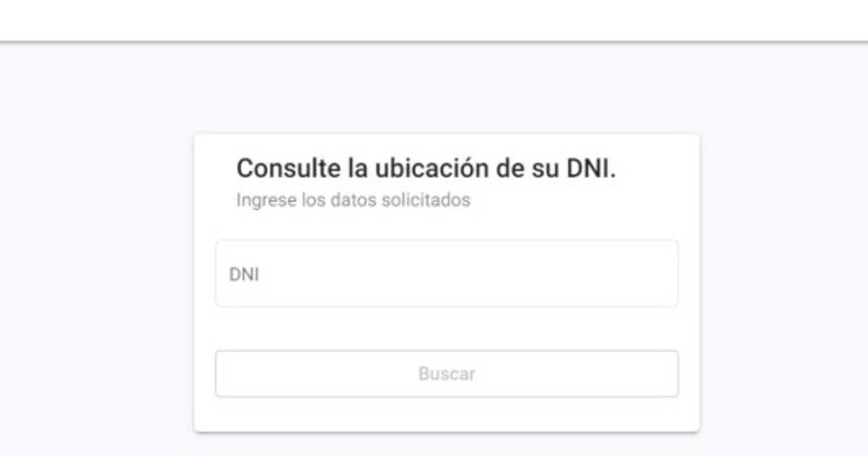
Task: Click the gray area above the DNI lookup card
Action: 447,88
